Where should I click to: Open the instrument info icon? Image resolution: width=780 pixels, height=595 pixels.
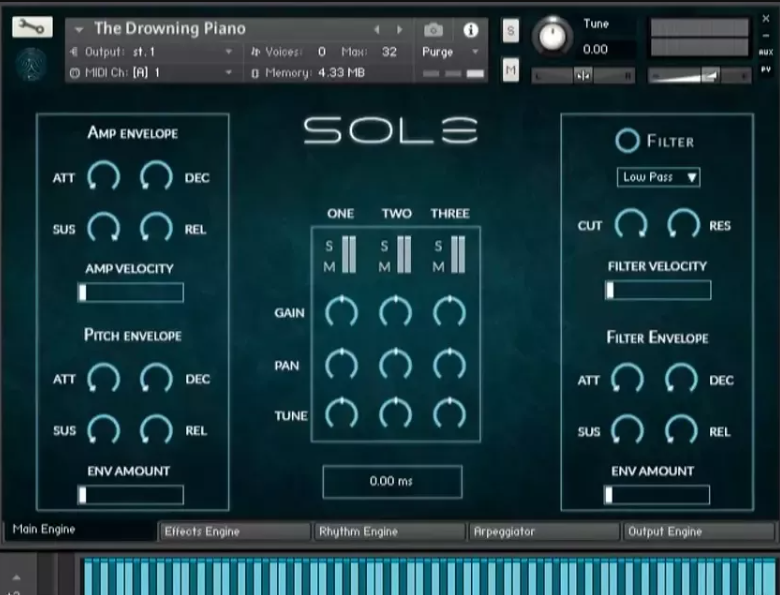pyautogui.click(x=471, y=30)
